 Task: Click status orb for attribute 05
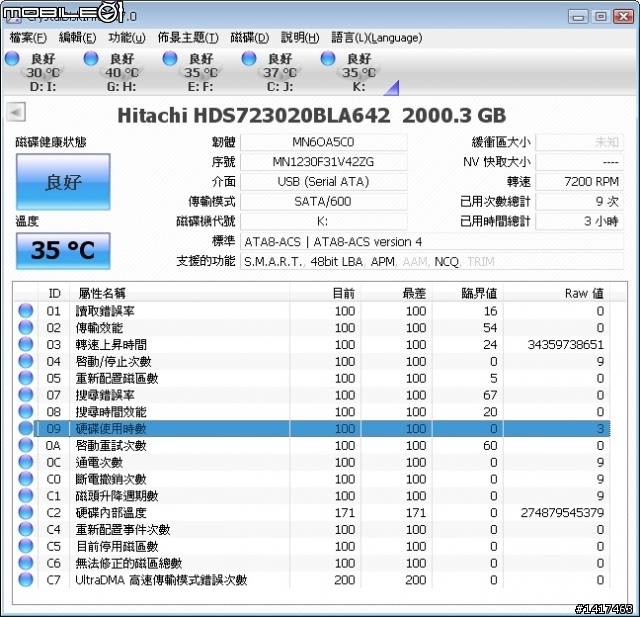pos(26,378)
